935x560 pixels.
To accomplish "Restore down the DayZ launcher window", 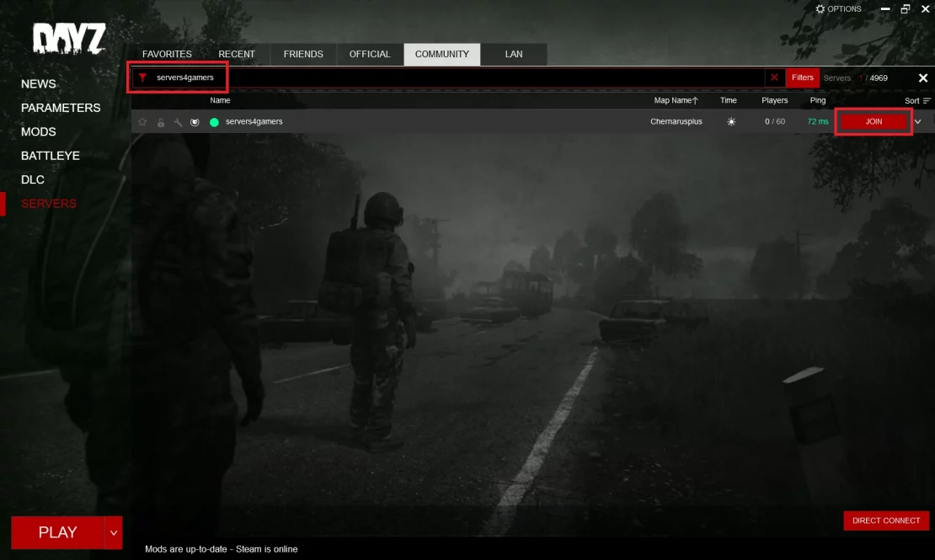I will click(906, 9).
